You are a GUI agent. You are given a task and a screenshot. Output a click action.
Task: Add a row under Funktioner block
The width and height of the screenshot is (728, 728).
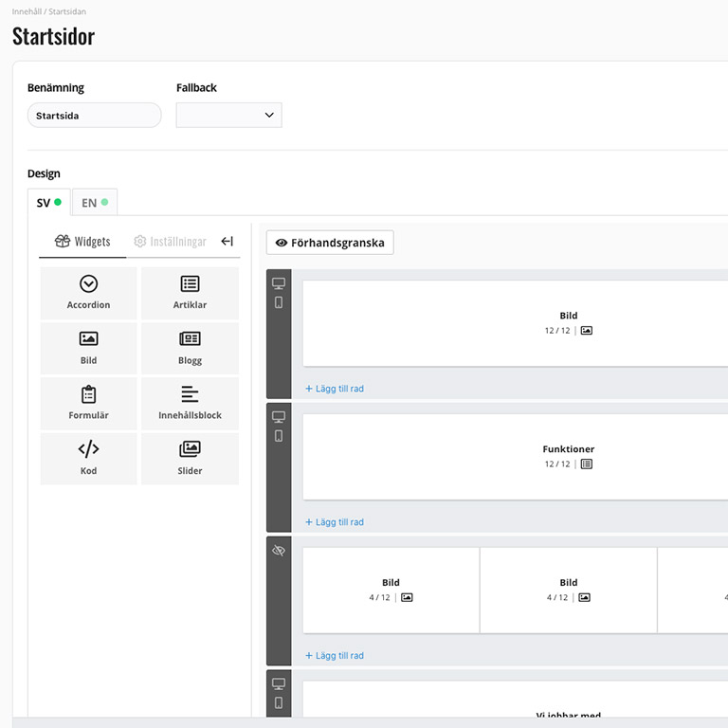tap(335, 522)
